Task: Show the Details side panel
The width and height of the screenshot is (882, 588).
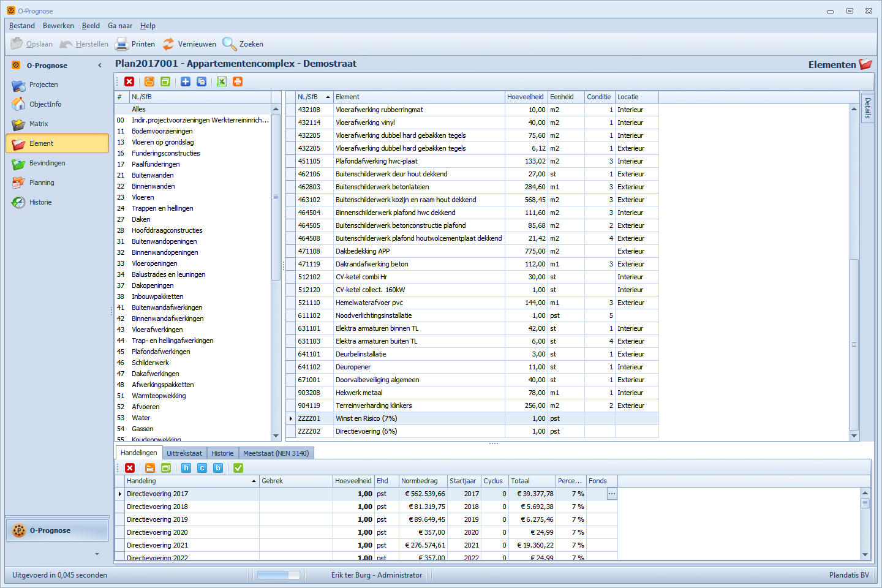Action: coord(867,108)
